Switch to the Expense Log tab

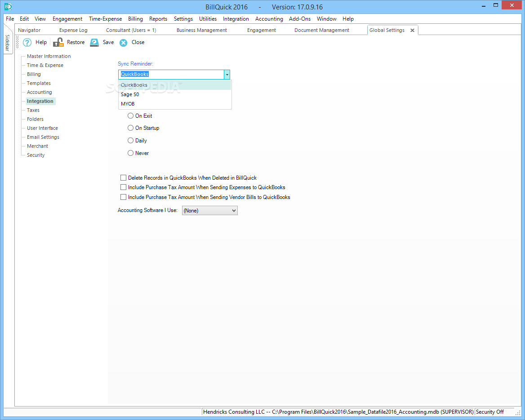(x=73, y=30)
